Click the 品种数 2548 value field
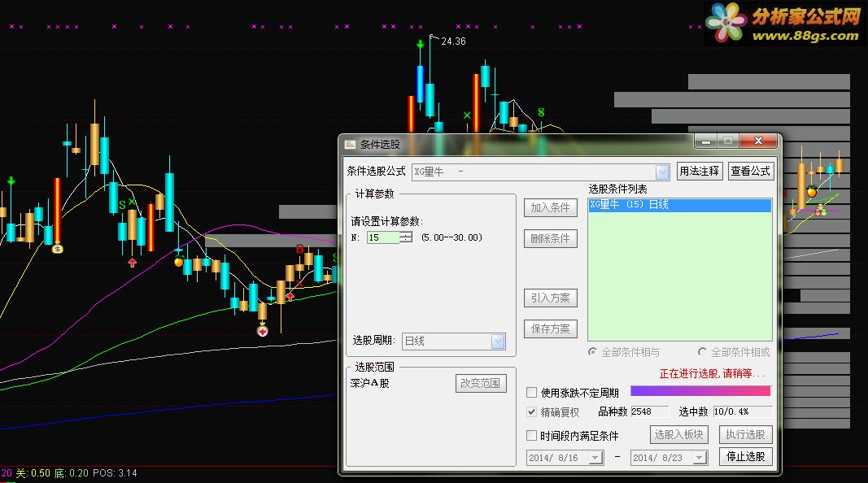868x483 pixels. coord(649,411)
